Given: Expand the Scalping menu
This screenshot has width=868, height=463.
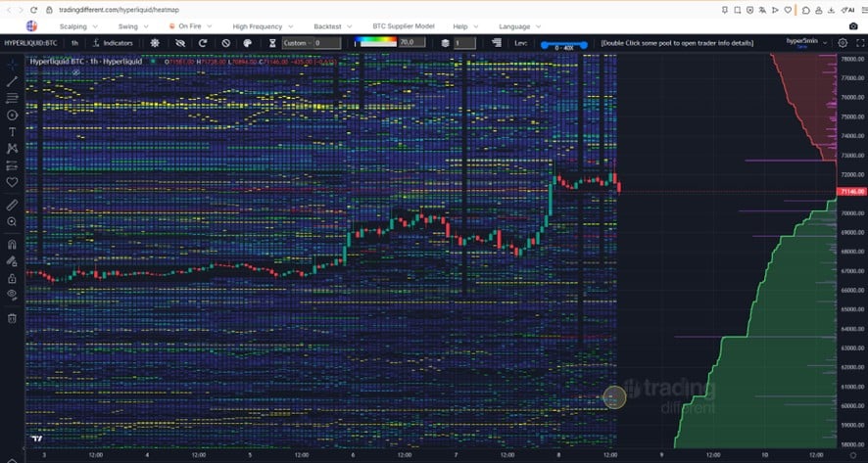Looking at the screenshot, I should tap(78, 26).
